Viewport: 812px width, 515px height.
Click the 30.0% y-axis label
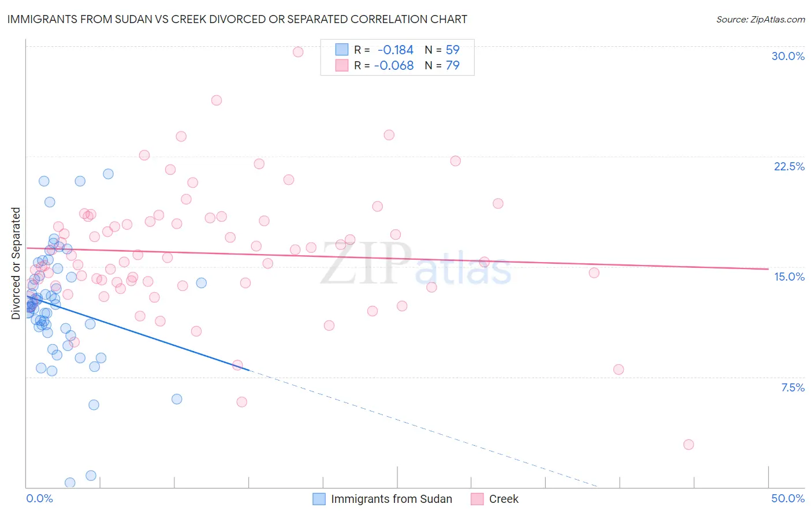pos(788,56)
